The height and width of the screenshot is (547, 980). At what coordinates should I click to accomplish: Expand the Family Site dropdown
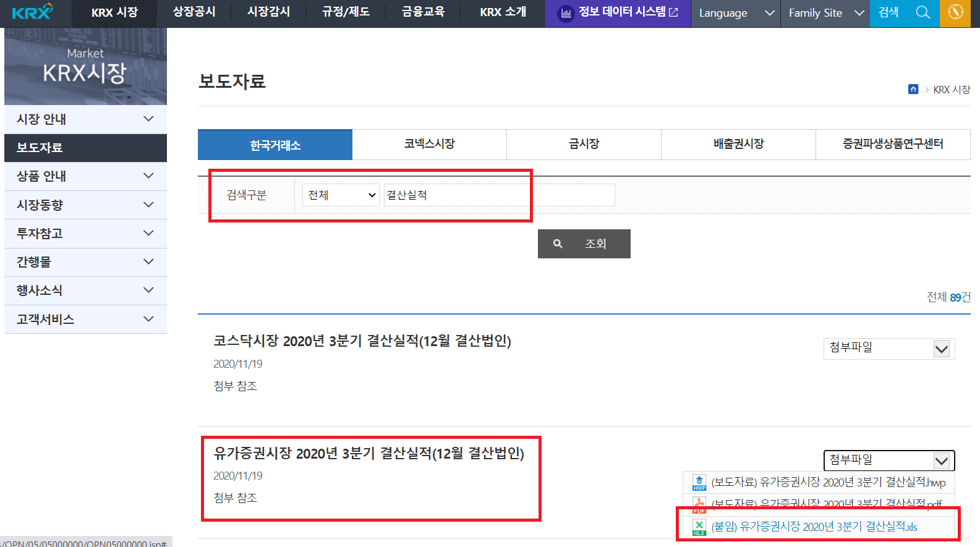click(825, 13)
